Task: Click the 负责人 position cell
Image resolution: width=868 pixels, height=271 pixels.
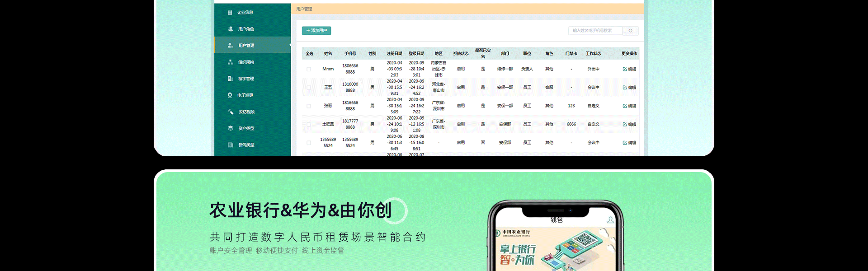Action: 527,69
